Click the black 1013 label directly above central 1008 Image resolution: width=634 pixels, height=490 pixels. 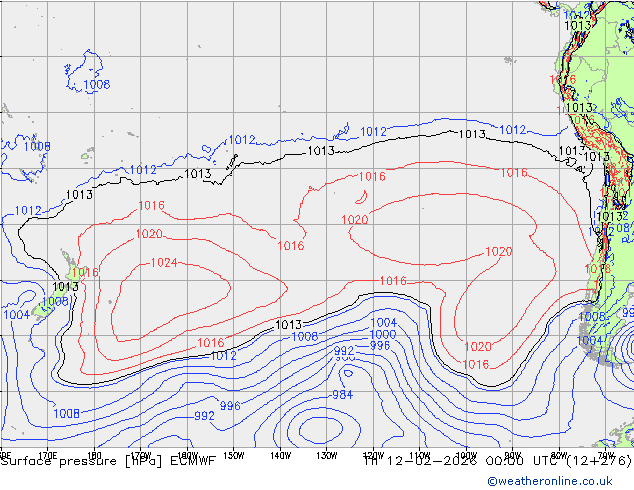289,325
